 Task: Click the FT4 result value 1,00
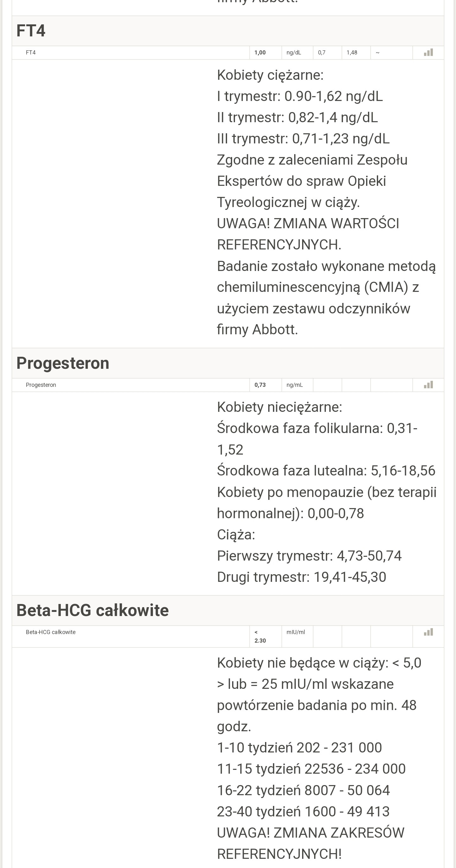coord(260,53)
